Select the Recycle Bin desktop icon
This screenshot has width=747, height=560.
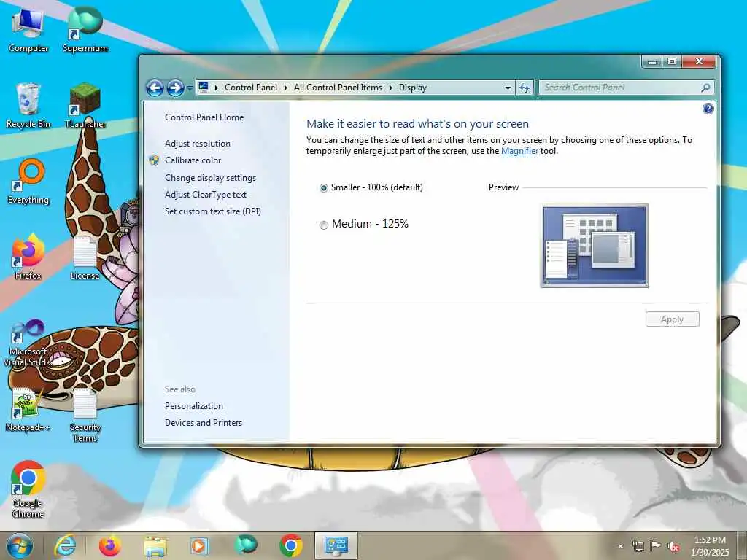tap(28, 106)
